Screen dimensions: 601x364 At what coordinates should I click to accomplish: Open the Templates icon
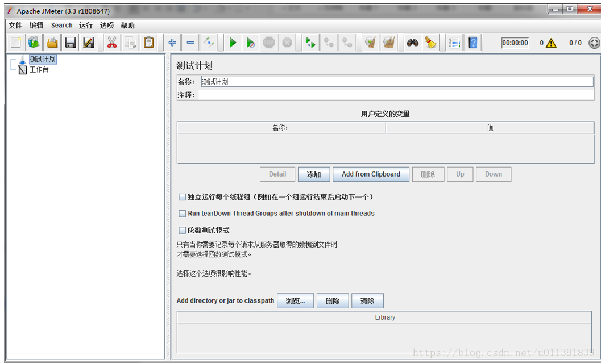[x=34, y=43]
